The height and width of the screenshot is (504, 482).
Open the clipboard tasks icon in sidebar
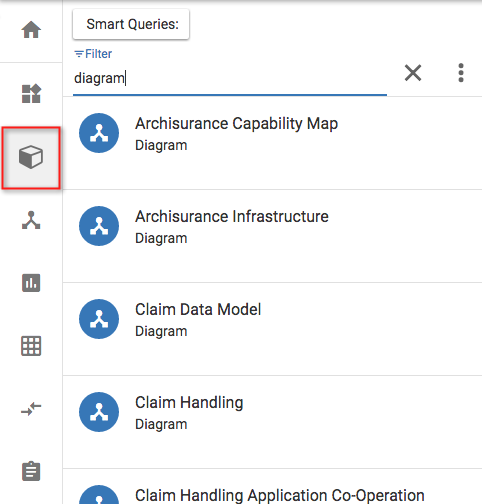click(x=31, y=471)
